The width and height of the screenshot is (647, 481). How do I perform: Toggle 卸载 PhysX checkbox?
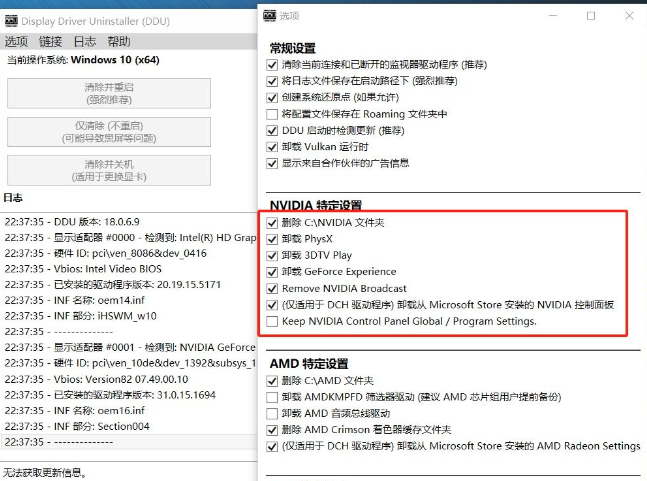[272, 239]
